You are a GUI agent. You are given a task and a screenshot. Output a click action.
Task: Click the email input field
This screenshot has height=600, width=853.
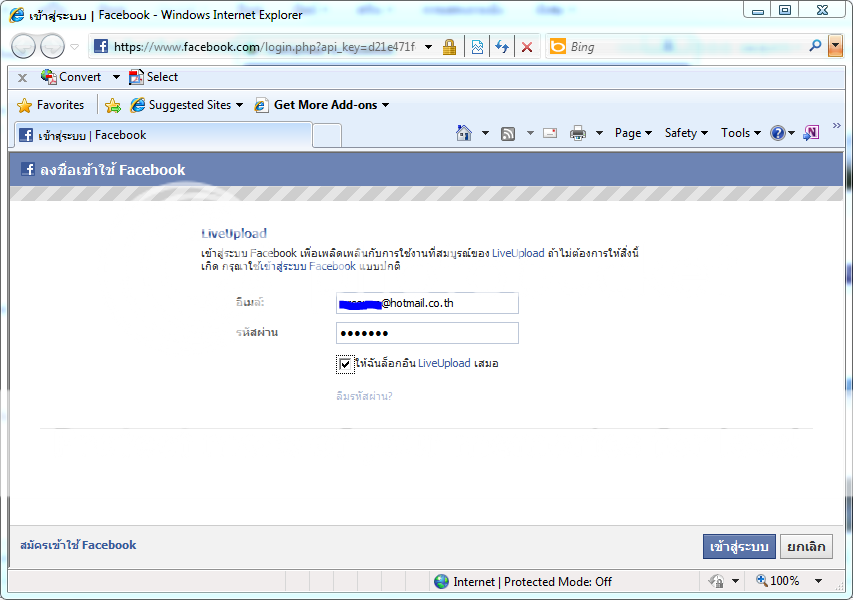tap(427, 303)
